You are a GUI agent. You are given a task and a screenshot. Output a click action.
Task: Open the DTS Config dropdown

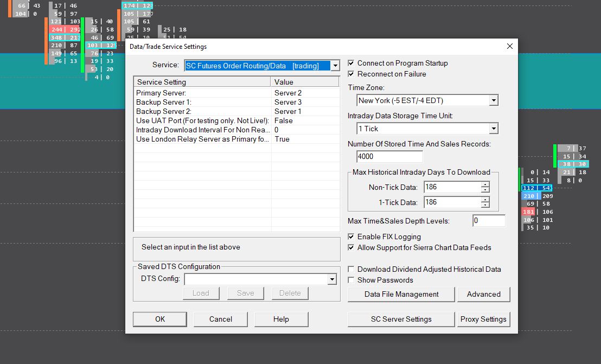[x=332, y=279]
